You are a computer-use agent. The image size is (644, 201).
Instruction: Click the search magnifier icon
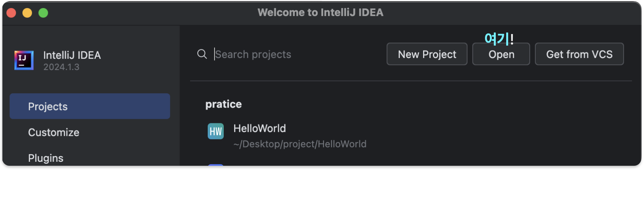point(202,54)
